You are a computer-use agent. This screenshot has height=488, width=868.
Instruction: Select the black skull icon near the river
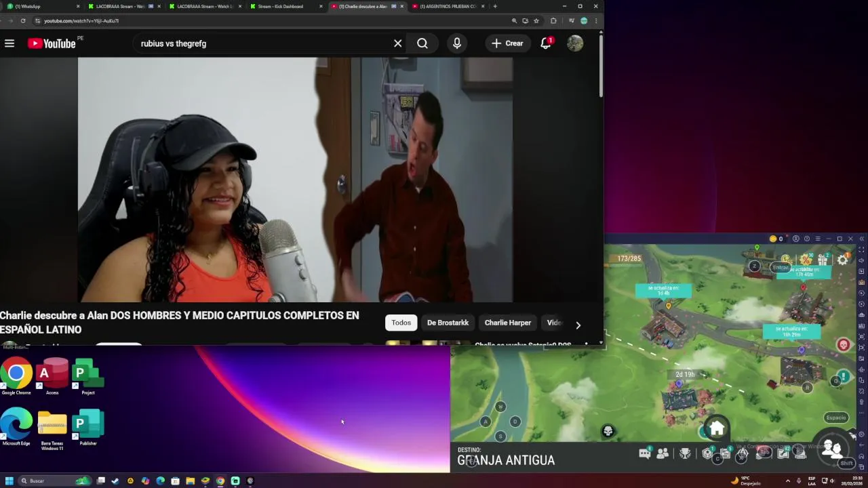pyautogui.click(x=608, y=431)
